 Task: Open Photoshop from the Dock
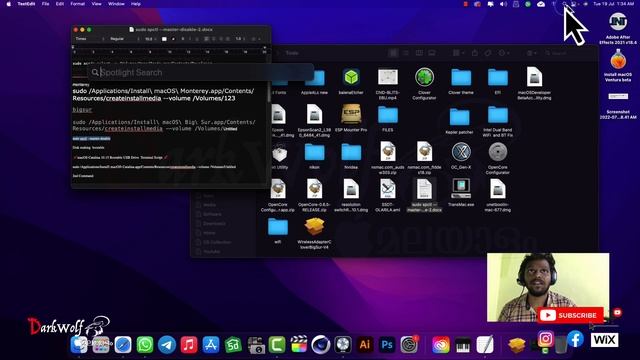pyautogui.click(x=387, y=345)
